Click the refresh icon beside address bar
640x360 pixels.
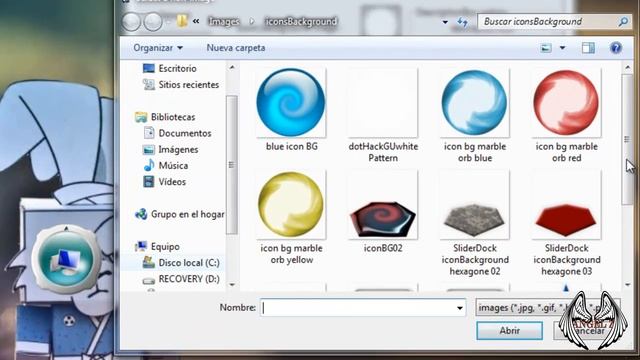pos(462,22)
